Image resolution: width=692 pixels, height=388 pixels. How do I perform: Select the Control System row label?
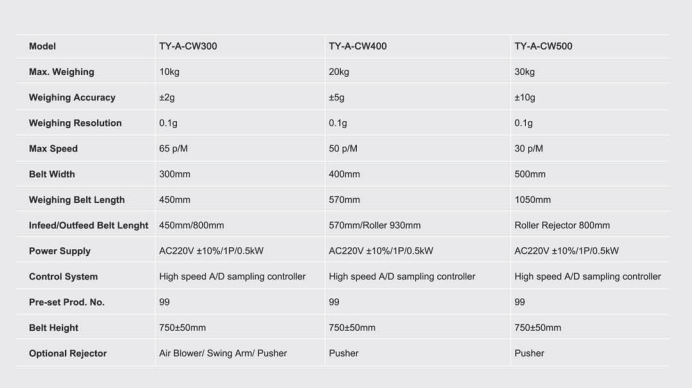(63, 277)
